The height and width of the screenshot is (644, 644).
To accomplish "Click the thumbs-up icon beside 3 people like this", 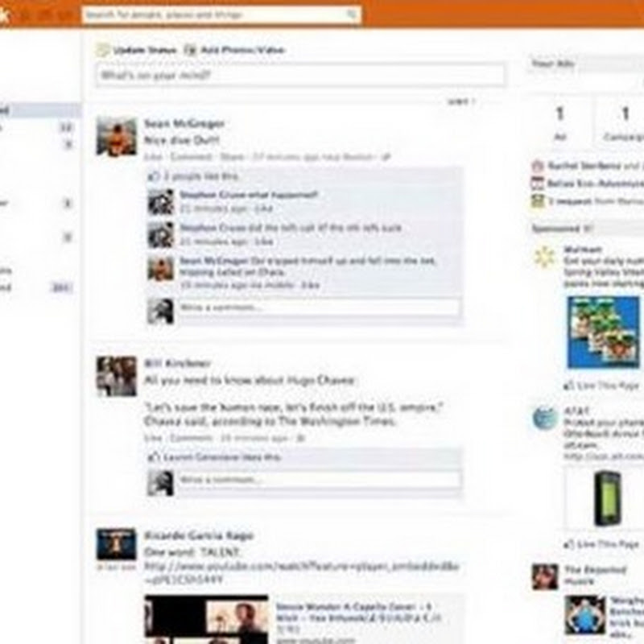I will coord(154,176).
